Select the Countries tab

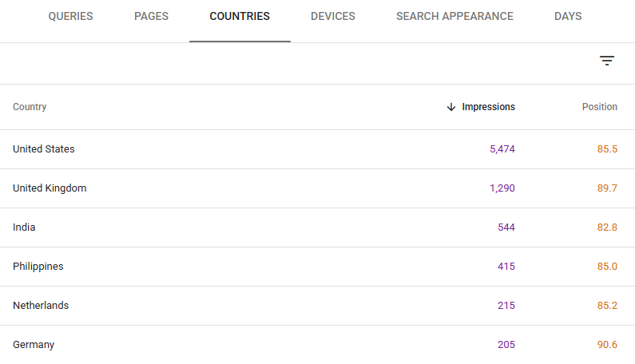[x=240, y=16]
